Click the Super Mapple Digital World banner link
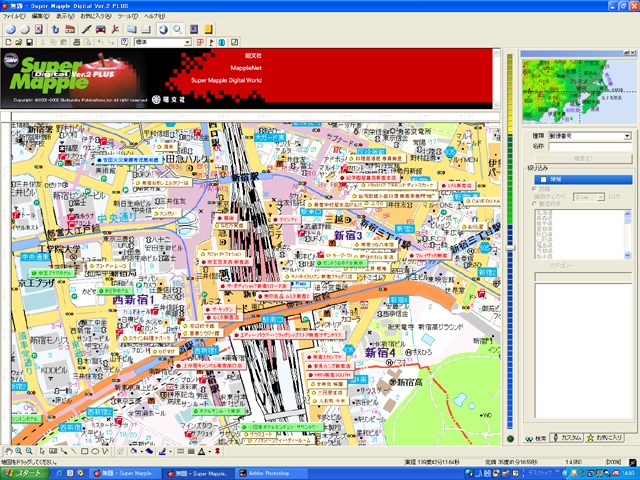Screen dimensions: 640x480 [226, 80]
